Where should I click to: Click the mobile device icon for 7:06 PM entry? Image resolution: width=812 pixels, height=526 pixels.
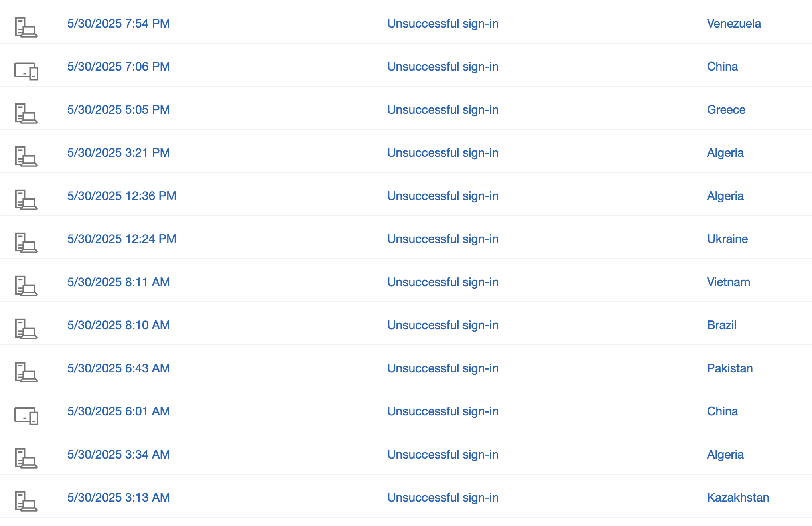(26, 71)
